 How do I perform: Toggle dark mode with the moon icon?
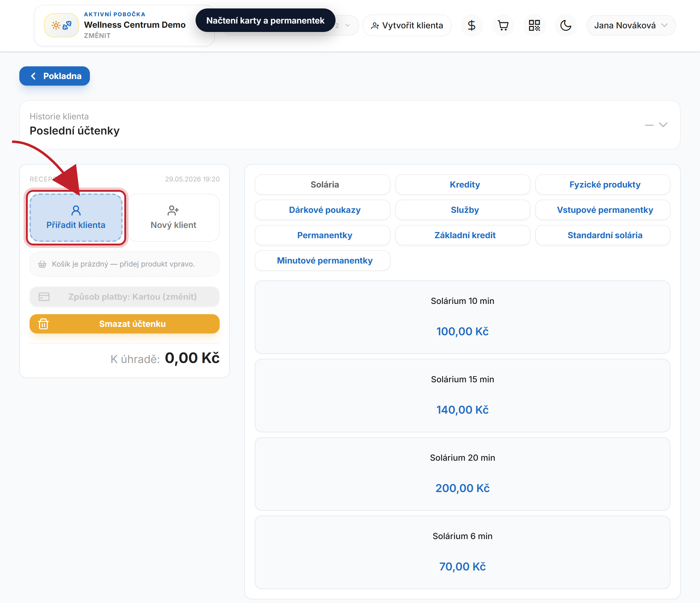(x=566, y=25)
